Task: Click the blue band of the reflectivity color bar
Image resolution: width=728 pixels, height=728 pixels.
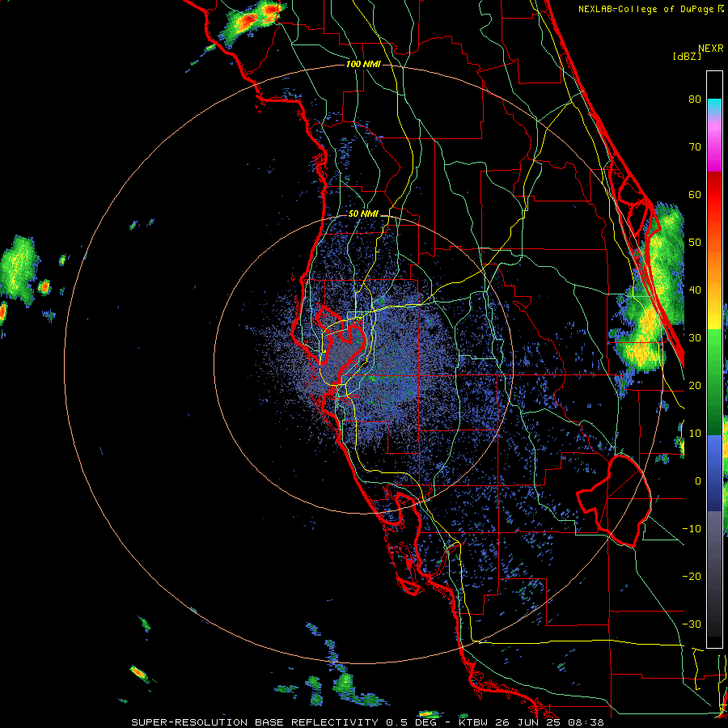Action: 714,472
